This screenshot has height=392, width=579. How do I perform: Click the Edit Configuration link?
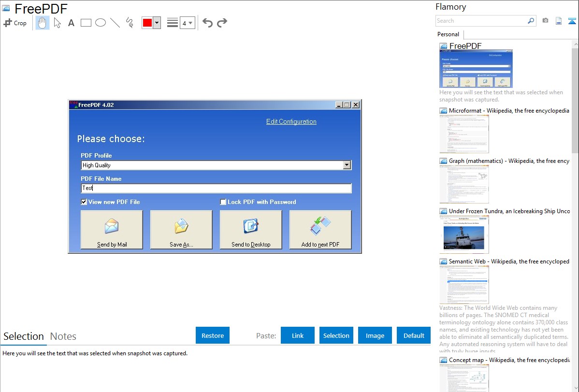click(291, 122)
